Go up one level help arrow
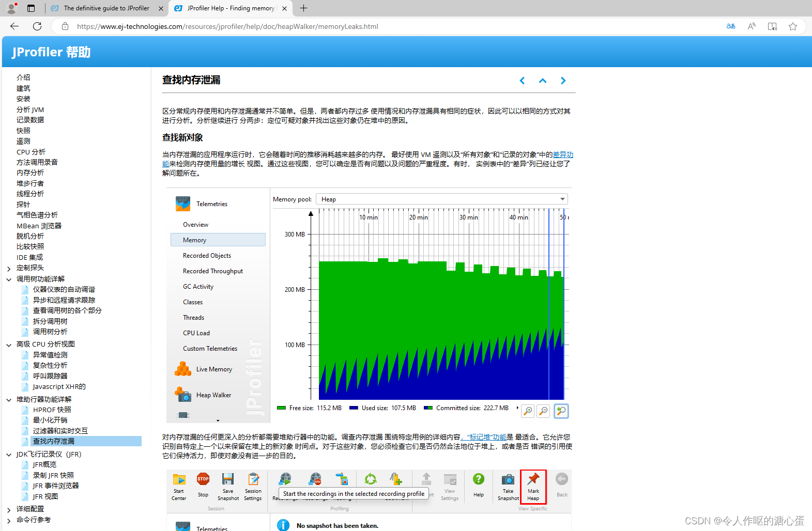 543,81
